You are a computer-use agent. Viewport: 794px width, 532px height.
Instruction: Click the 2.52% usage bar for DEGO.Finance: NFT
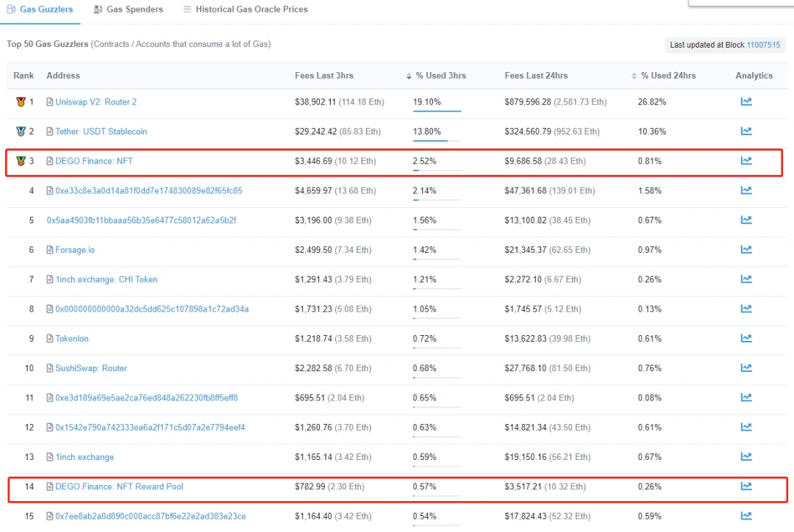click(437, 170)
